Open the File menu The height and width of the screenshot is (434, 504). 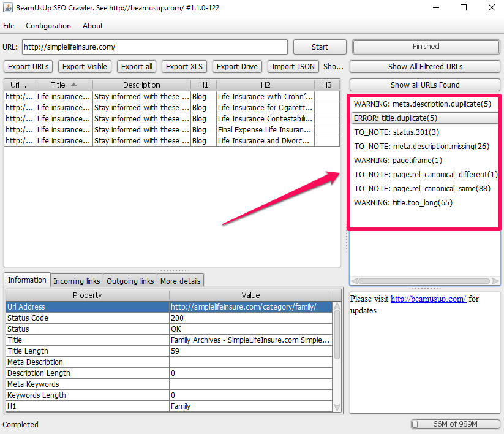9,26
